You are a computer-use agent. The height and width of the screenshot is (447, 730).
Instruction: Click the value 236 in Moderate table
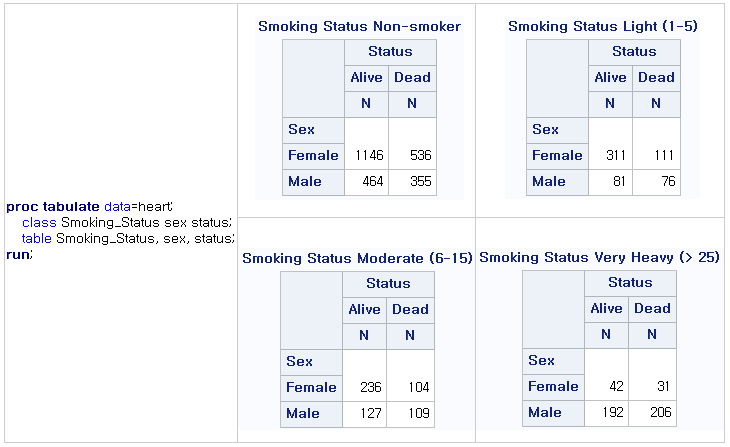(x=371, y=387)
